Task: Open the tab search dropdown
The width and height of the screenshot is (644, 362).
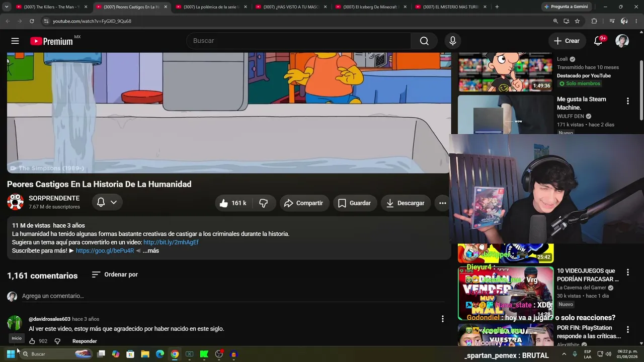Action: [7, 7]
